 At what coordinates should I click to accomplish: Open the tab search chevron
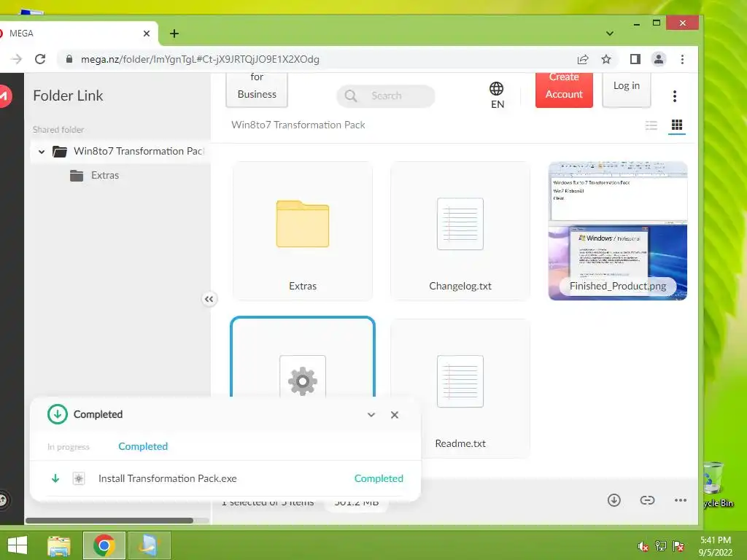610,34
